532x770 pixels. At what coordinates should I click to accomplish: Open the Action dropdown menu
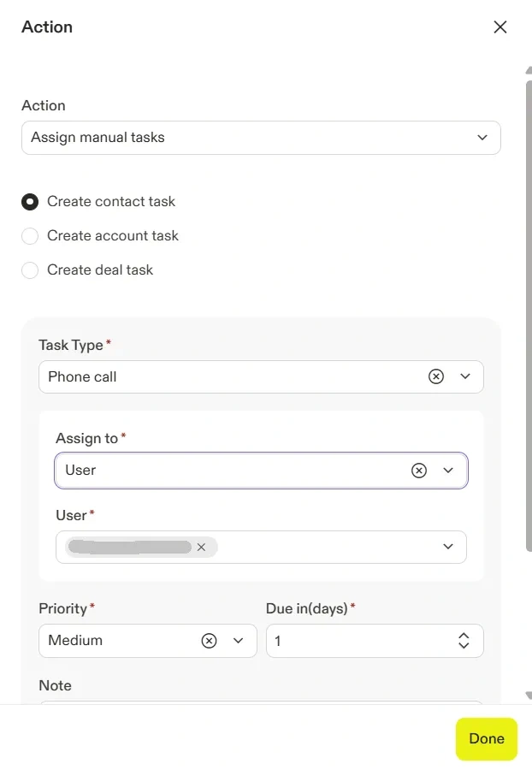pos(261,138)
